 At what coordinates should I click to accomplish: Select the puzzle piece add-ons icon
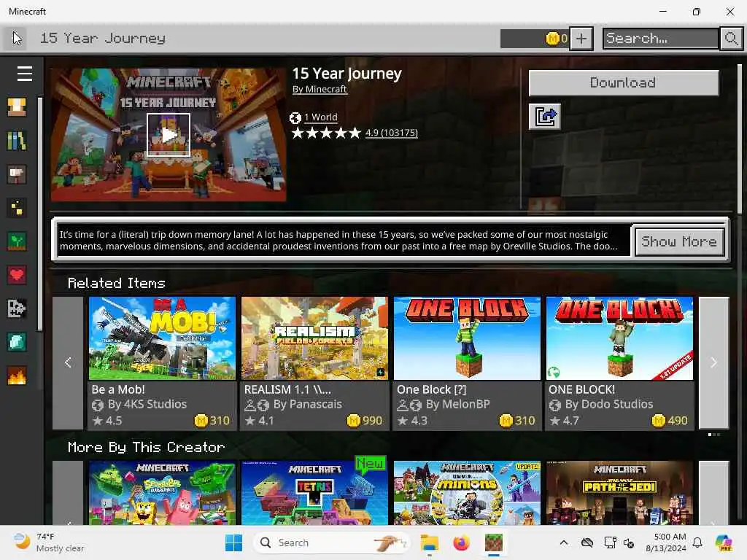point(17,308)
